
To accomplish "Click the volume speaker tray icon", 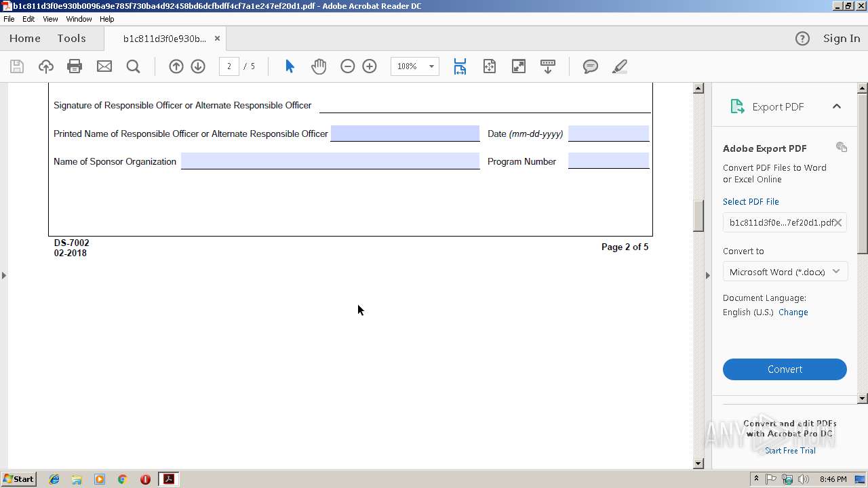I will tap(804, 479).
